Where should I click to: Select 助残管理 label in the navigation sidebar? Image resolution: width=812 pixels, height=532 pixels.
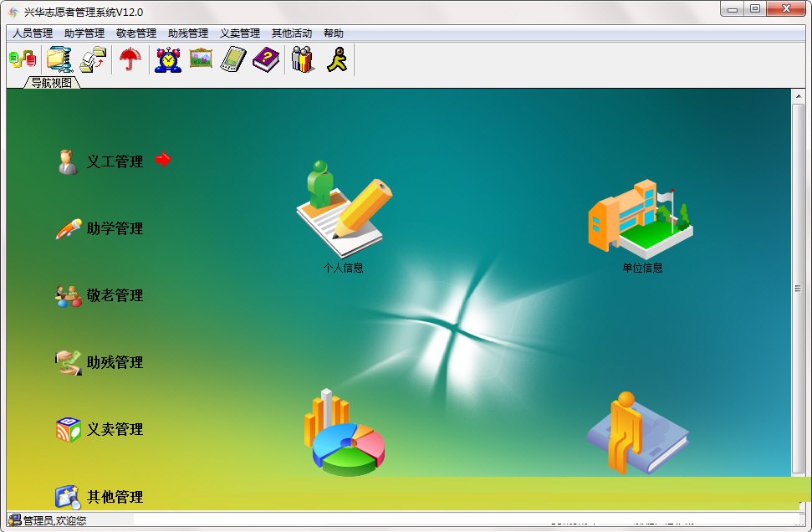[115, 362]
